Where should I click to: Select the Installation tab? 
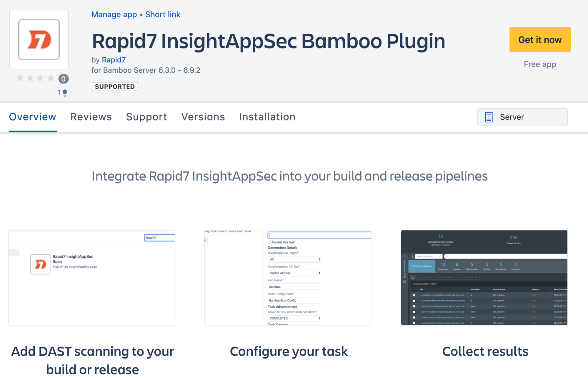coord(267,117)
